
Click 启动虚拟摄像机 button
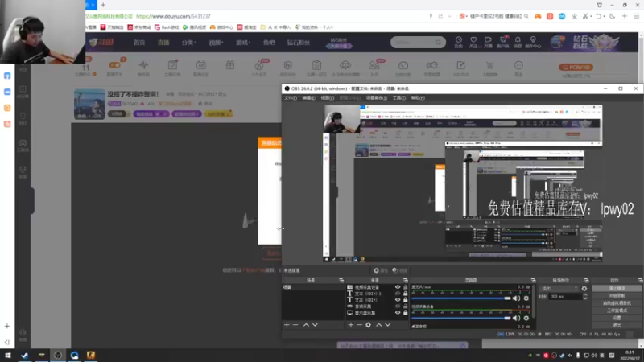pos(617,303)
